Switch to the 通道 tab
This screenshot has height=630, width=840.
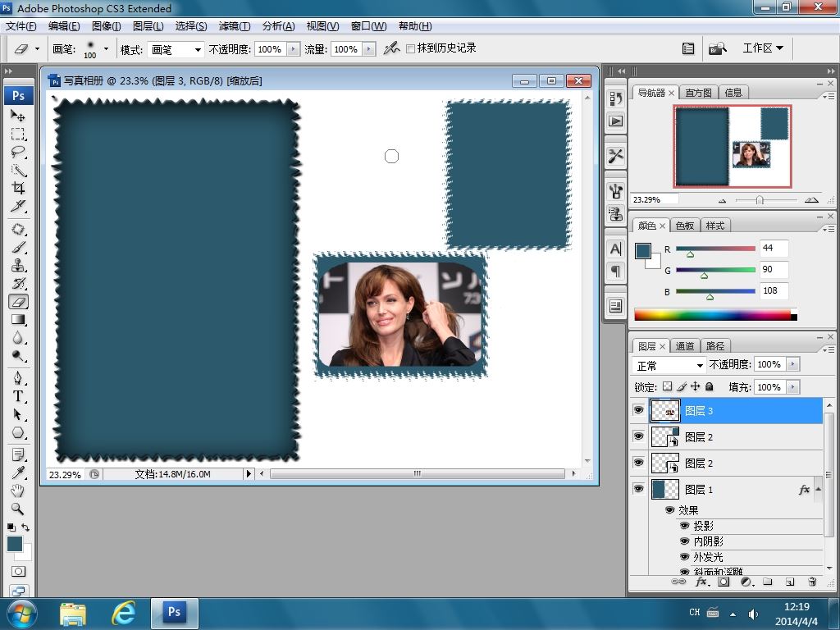(685, 346)
